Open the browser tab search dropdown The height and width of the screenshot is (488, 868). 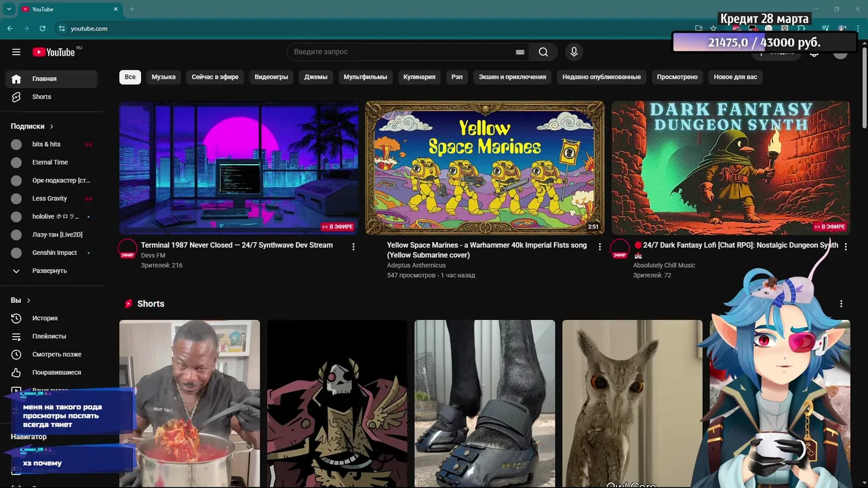coord(9,9)
